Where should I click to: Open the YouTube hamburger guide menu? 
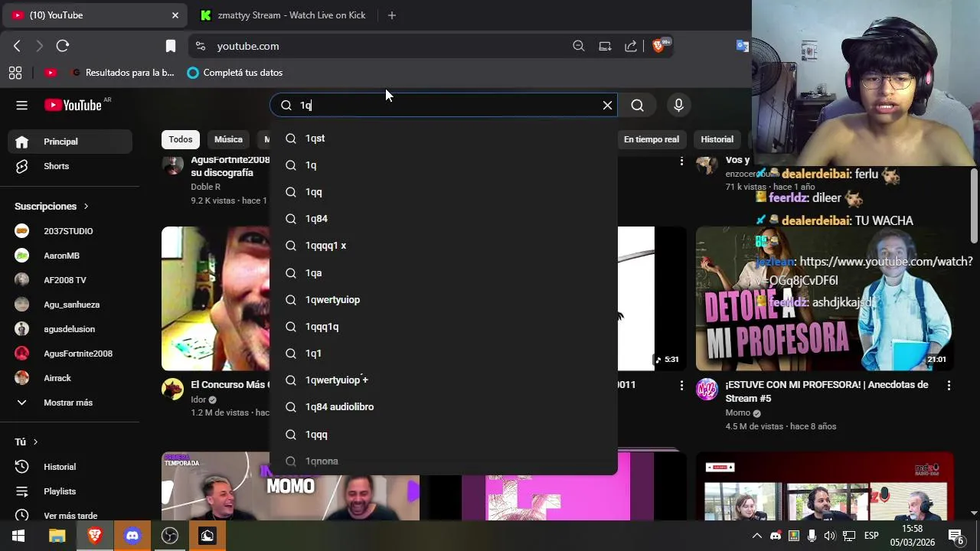point(21,106)
